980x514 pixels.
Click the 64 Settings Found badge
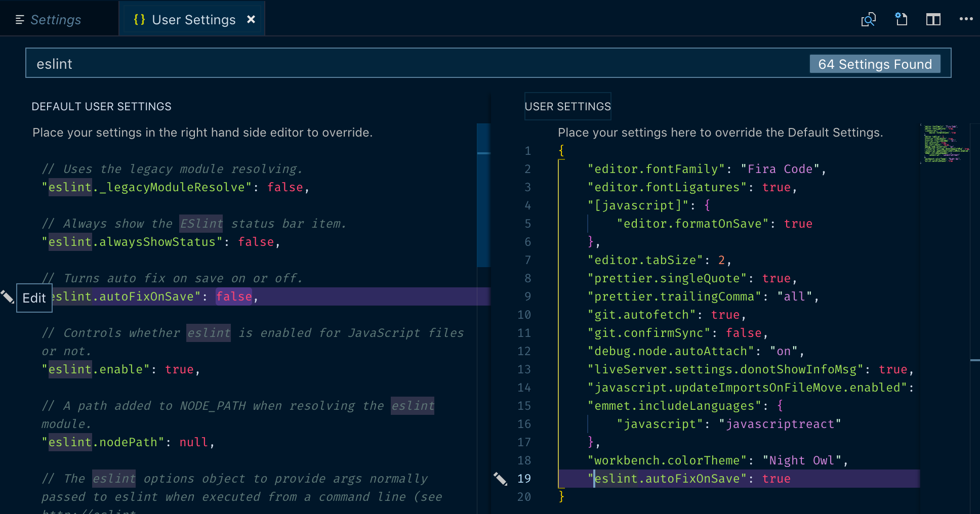[875, 64]
